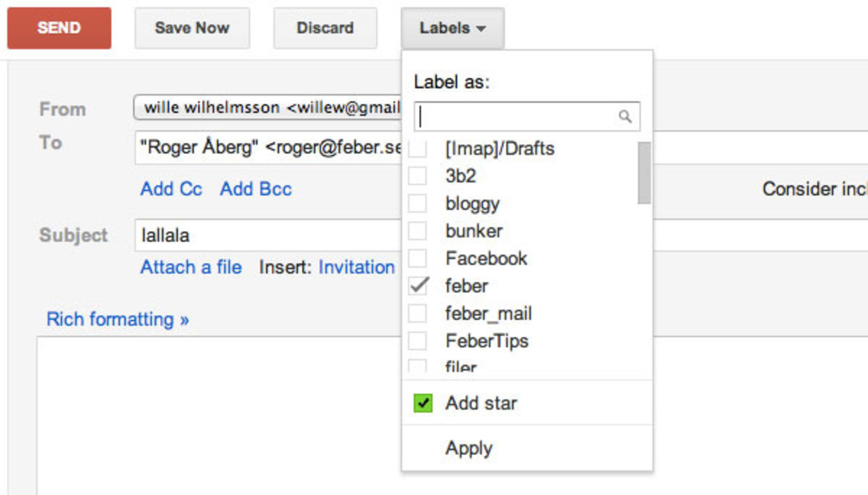868x495 pixels.
Task: Click Attach a file
Action: click(191, 267)
